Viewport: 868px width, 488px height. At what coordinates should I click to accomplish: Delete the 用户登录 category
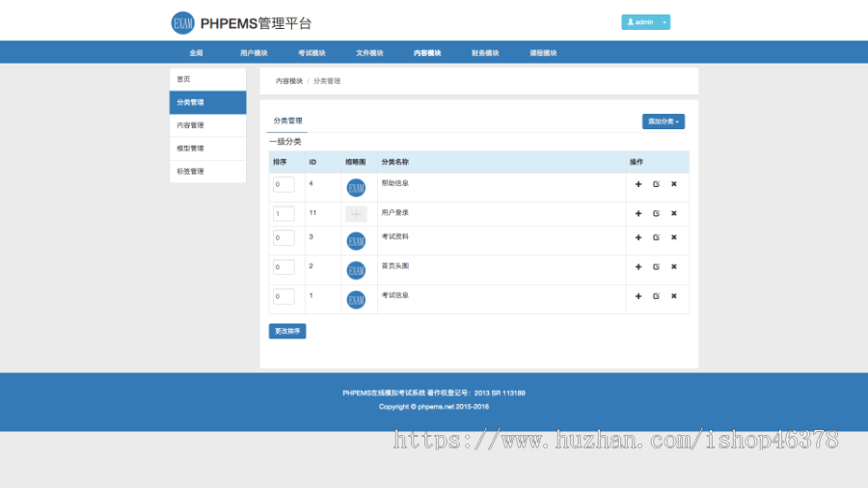pyautogui.click(x=674, y=213)
